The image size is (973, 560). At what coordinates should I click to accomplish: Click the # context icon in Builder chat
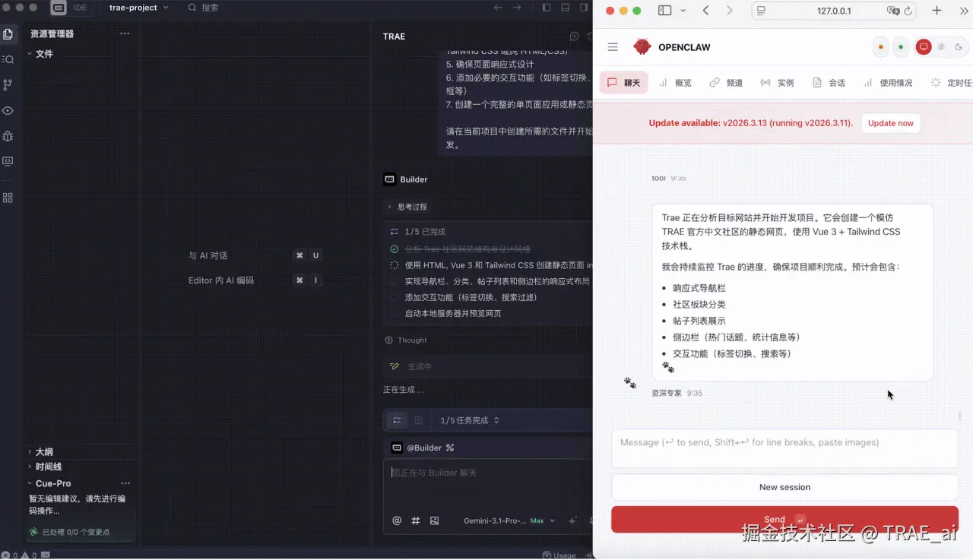(416, 520)
